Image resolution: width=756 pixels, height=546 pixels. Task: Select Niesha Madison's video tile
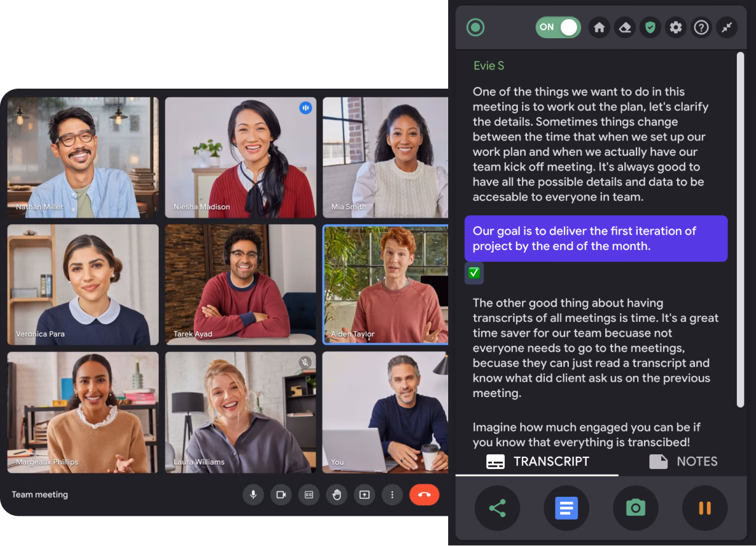(241, 158)
